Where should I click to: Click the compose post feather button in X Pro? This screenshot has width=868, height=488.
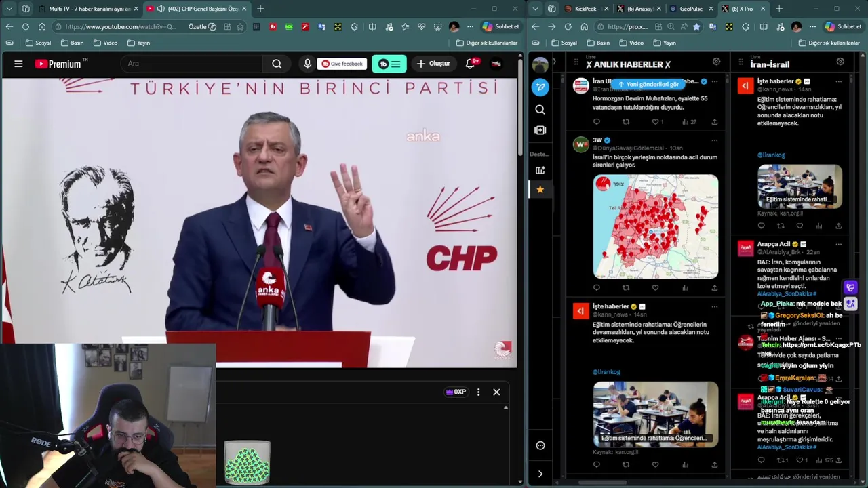540,87
